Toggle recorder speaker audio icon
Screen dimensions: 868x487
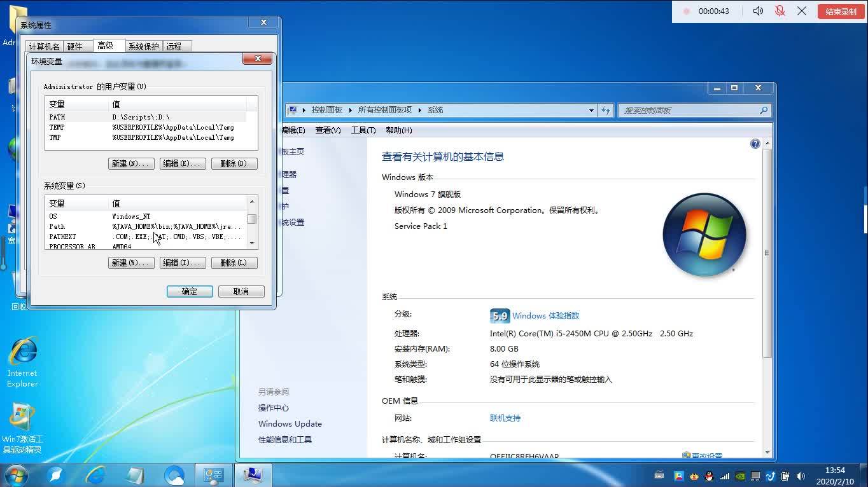point(758,11)
